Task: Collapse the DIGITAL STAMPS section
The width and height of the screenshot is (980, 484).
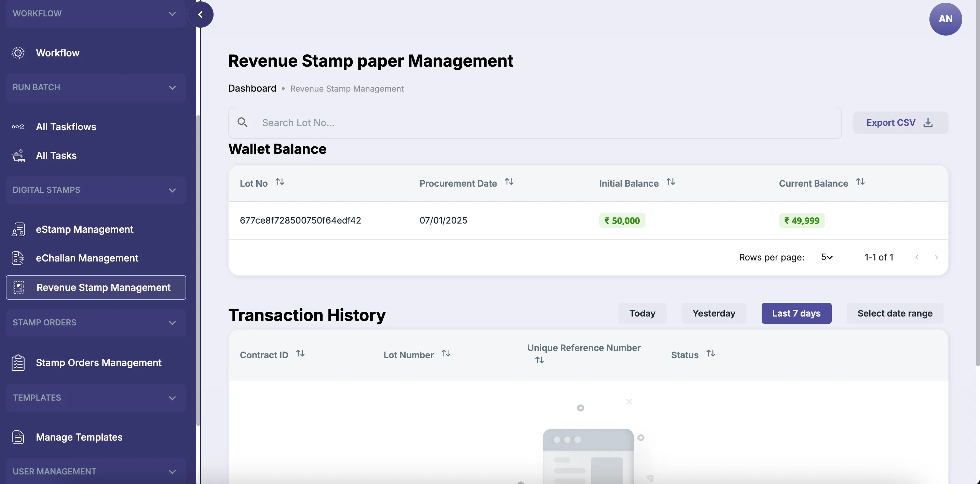Action: (x=96, y=190)
